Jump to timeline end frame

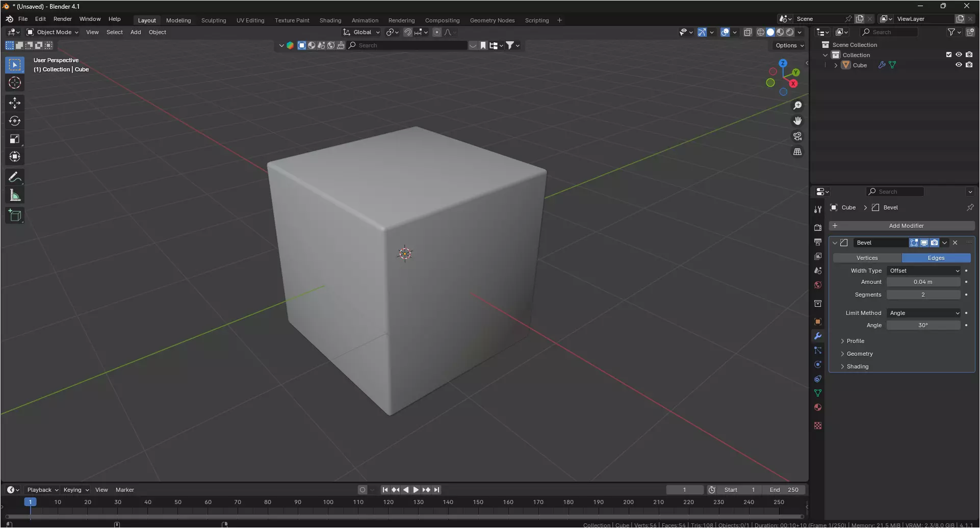click(436, 490)
